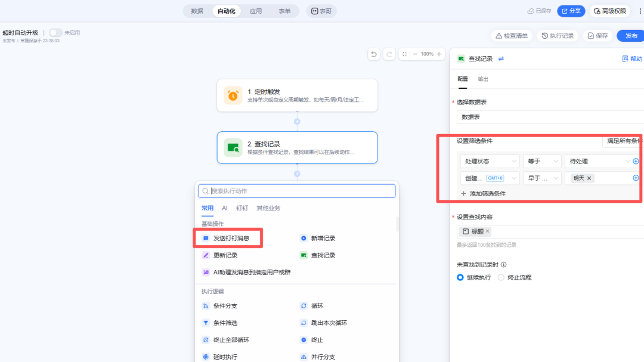Image resolution: width=644 pixels, height=362 pixels.
Task: Remove the 明天 tag
Action: 589,178
